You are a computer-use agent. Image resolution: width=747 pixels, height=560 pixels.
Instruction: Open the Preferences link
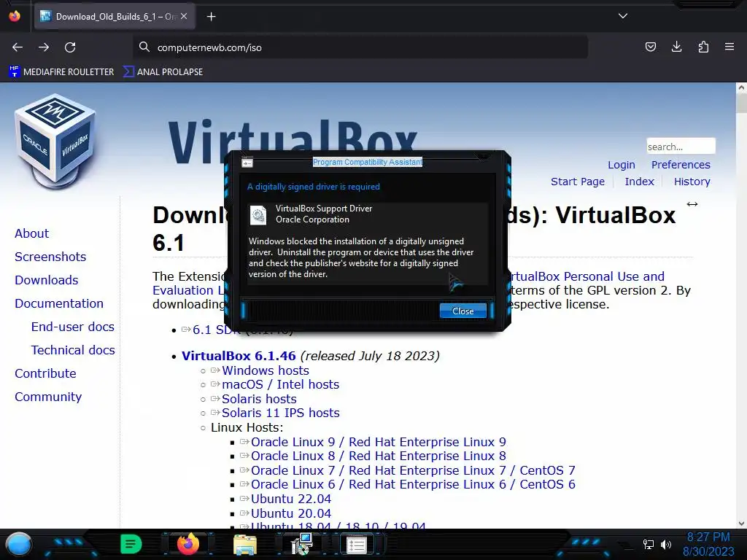[681, 165]
